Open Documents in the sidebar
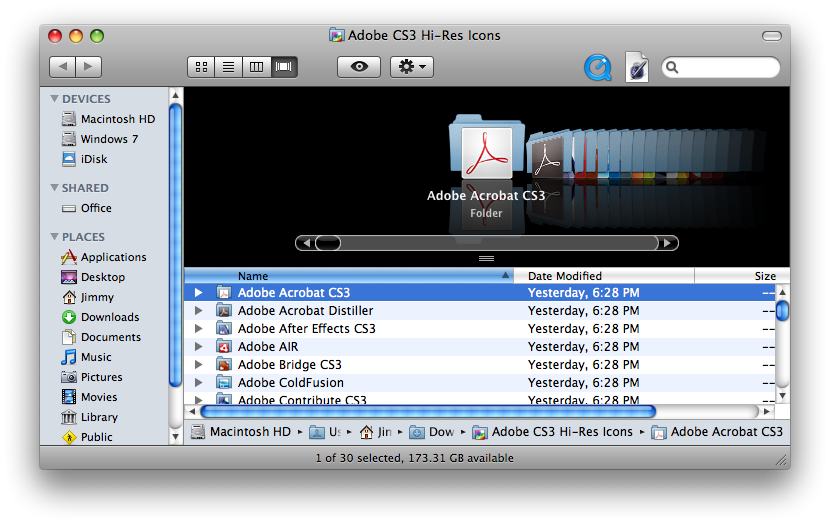The image size is (830, 524). pos(102,337)
